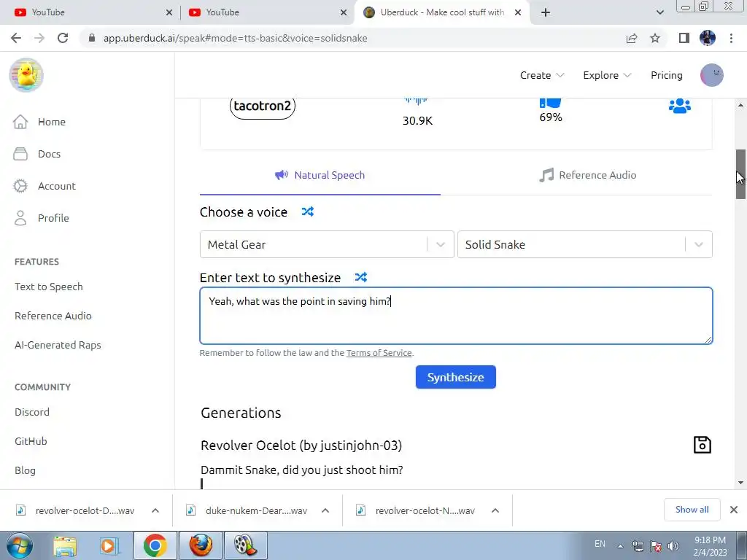Open the Create menu
Image resolution: width=747 pixels, height=560 pixels.
point(542,75)
